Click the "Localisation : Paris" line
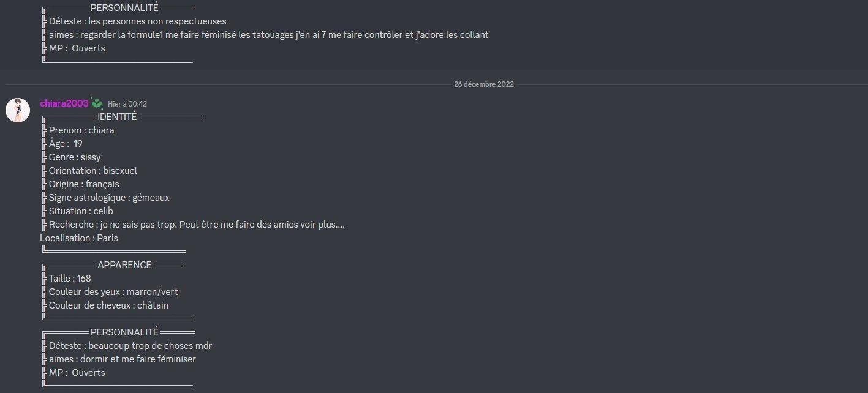The height and width of the screenshot is (393, 868). (x=79, y=238)
